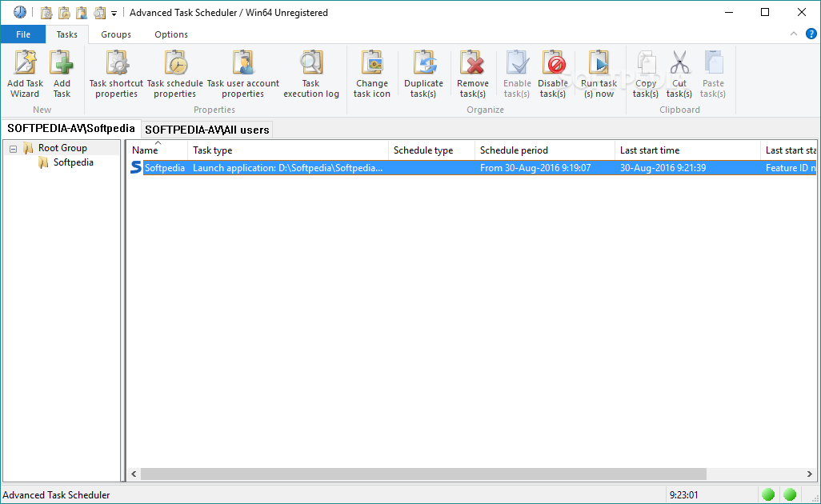Click the scroll right arrow
821x504 pixels.
click(x=810, y=474)
